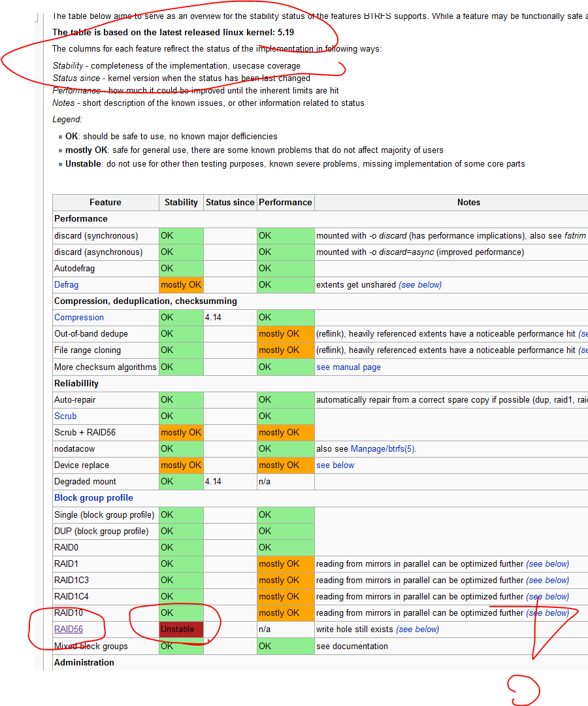Viewport: 588px width, 706px height.
Task: Select 'mostly OK' stability cell in Defrag row
Action: 181,284
